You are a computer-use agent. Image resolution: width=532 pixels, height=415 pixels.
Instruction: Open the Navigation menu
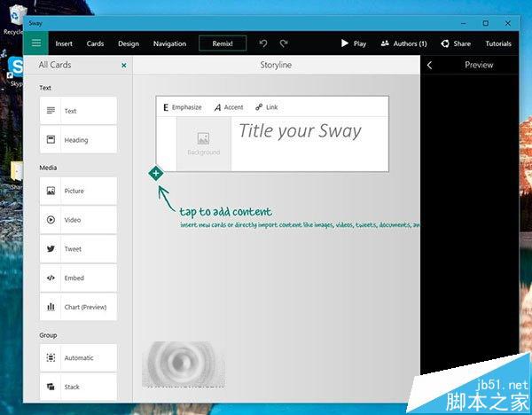(x=169, y=43)
